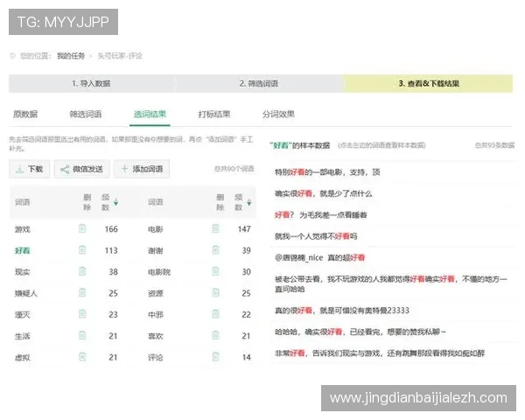Delete the word 好看 via trash icon
Image resolution: width=525 pixels, height=420 pixels.
pyautogui.click(x=82, y=250)
